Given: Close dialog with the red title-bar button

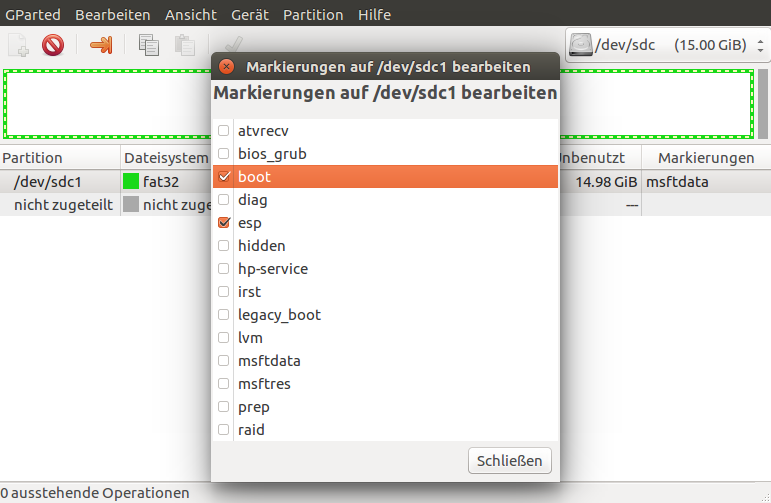Looking at the screenshot, I should (227, 66).
